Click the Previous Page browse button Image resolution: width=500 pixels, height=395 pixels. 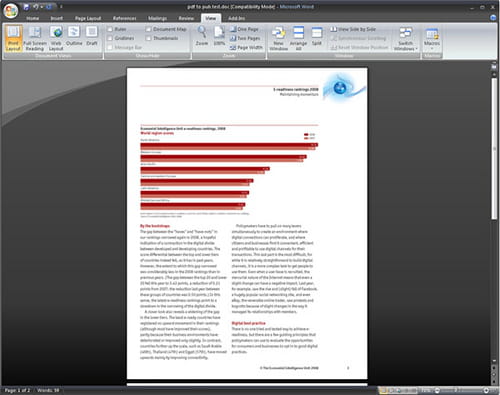[494, 368]
